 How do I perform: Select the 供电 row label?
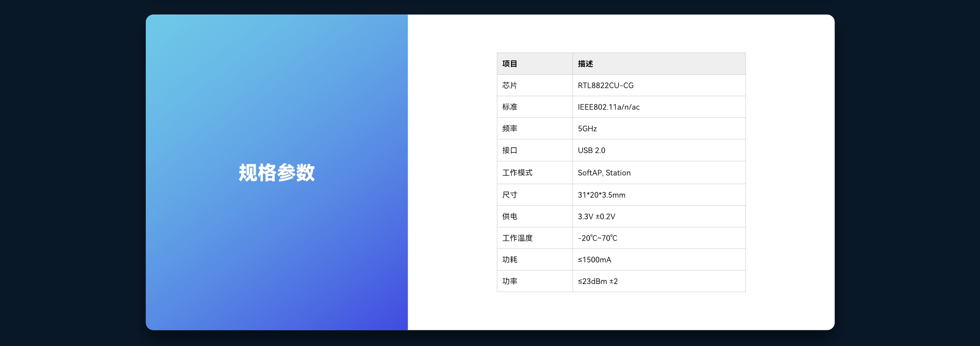[x=510, y=216]
